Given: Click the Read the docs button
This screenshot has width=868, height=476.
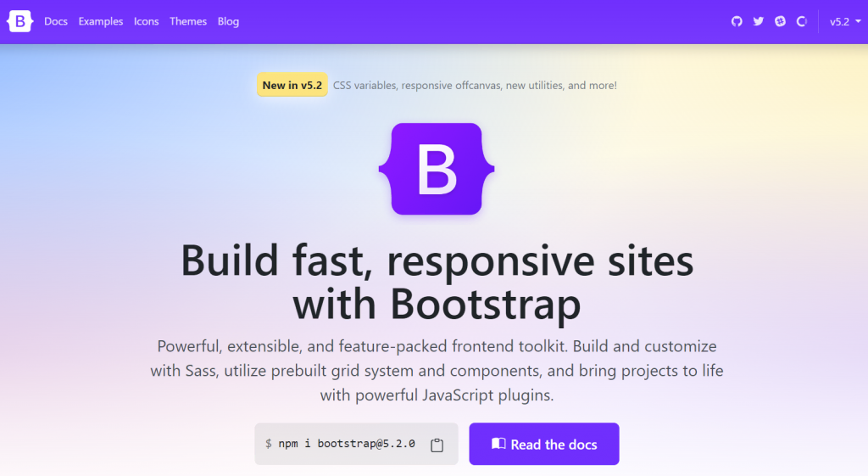Looking at the screenshot, I should tap(544, 444).
